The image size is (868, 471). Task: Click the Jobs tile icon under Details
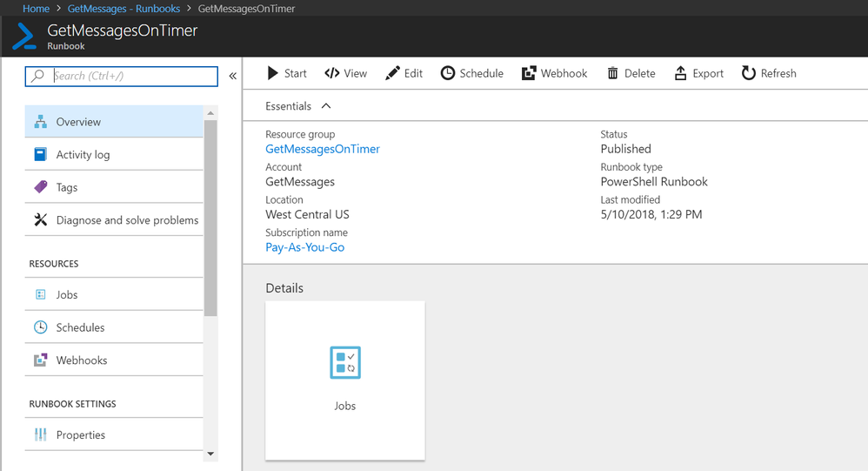345,362
